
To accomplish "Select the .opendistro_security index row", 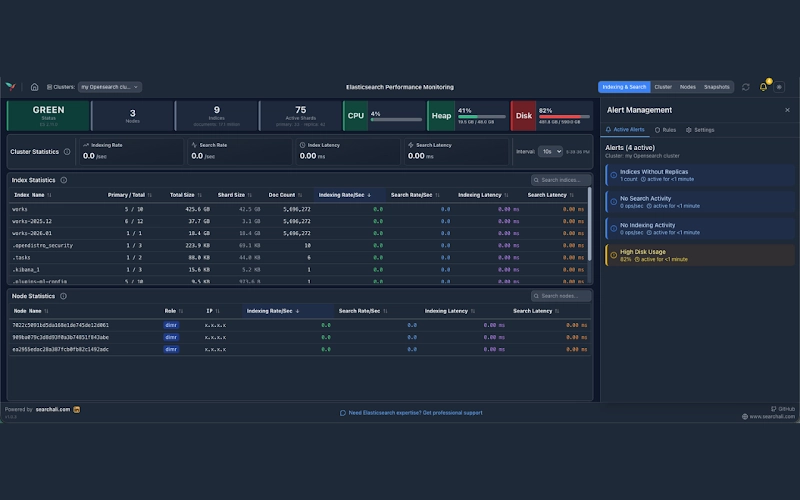I will point(298,245).
